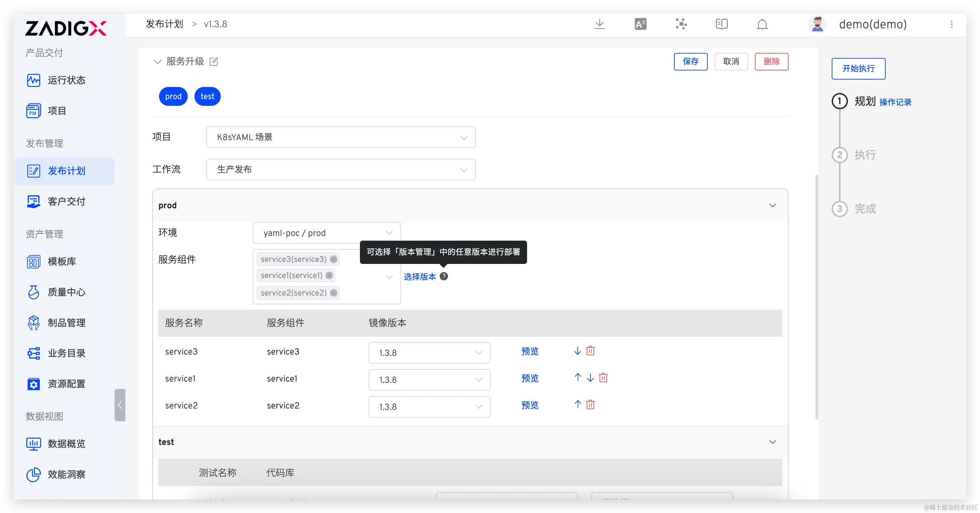
Task: Open the 操作记录 link
Action: pyautogui.click(x=895, y=102)
